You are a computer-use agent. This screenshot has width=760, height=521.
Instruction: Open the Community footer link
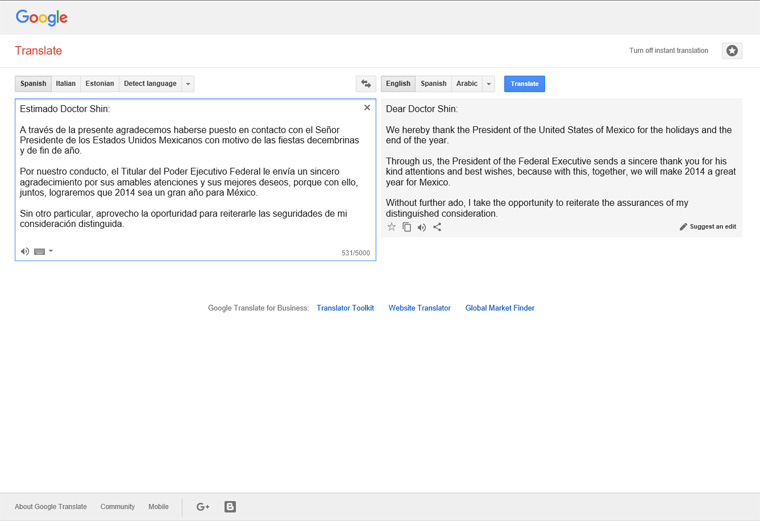[117, 506]
